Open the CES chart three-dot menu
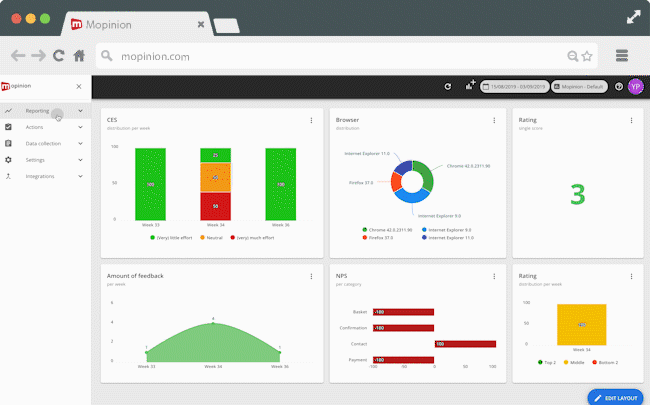The height and width of the screenshot is (405, 650). coord(311,121)
